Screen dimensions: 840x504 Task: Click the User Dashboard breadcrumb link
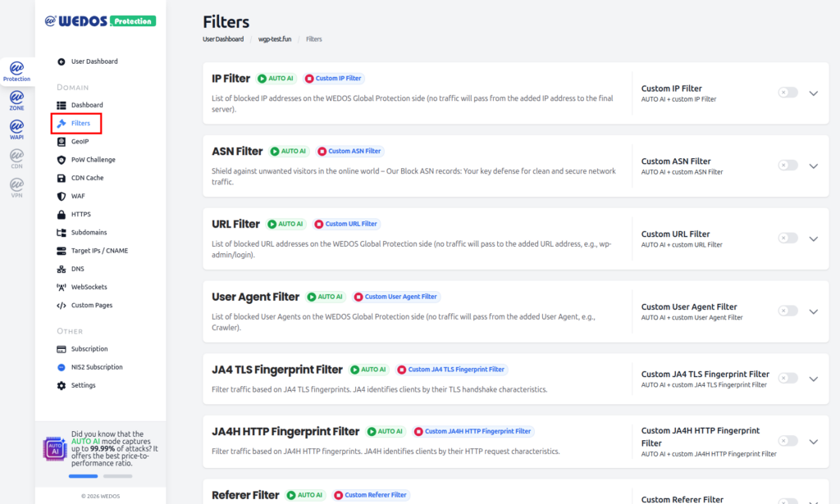[223, 39]
